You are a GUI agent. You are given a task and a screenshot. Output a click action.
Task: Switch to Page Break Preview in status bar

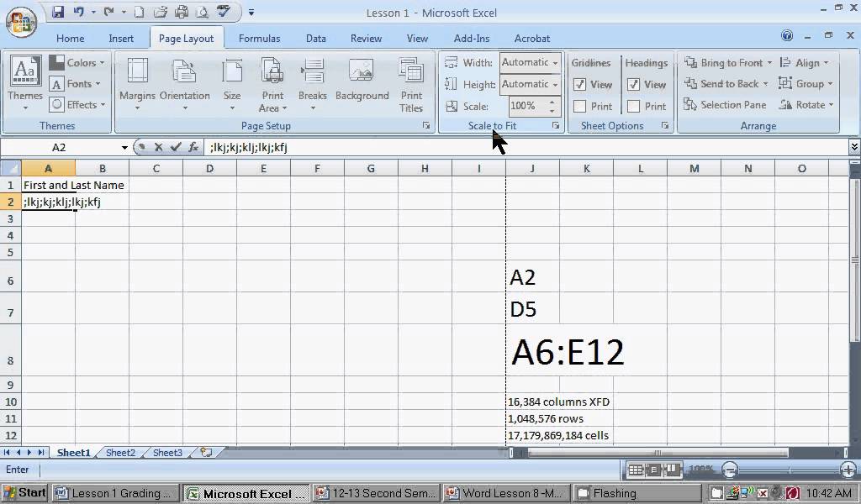[672, 470]
